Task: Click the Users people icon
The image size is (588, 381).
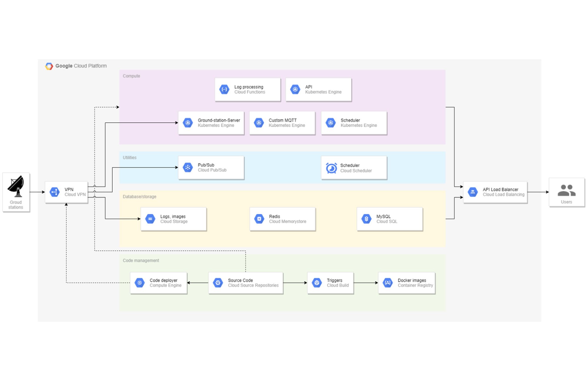Action: tap(567, 190)
